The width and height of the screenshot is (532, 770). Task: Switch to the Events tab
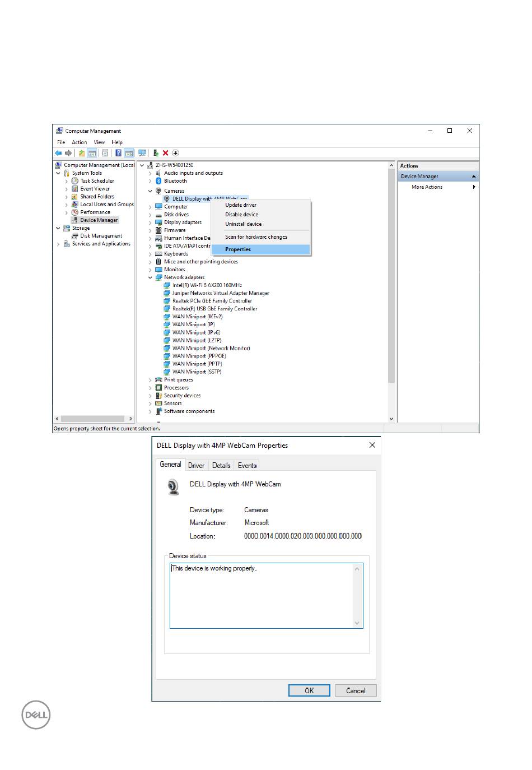247,466
